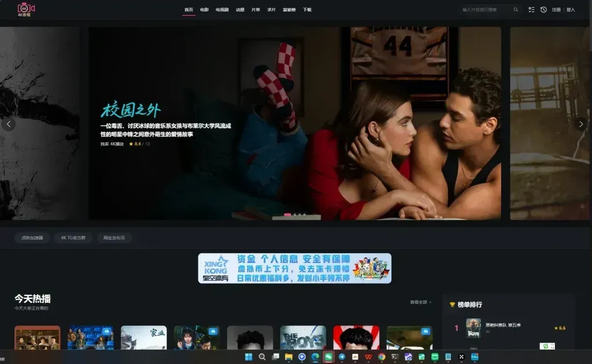
Task: Open the blue round icon left of Edge
Action: click(x=302, y=357)
